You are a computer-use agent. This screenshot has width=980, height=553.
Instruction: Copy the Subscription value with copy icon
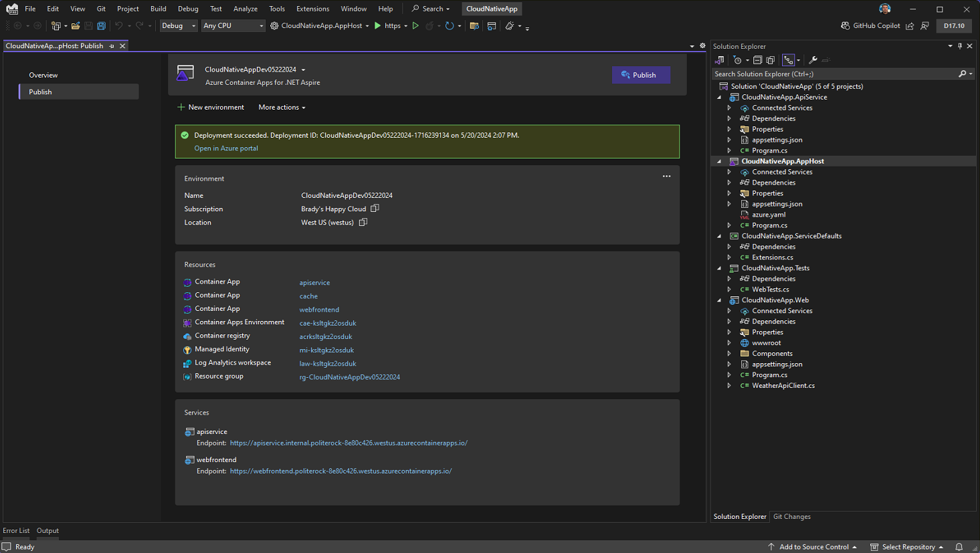pos(375,209)
